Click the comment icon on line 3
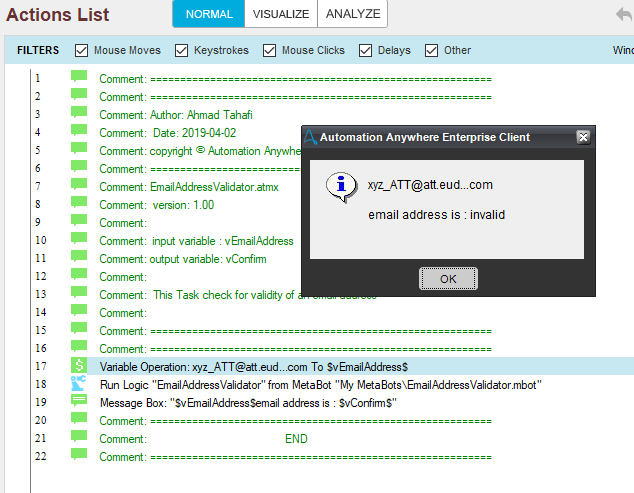Image resolution: width=634 pixels, height=493 pixels. [x=79, y=112]
